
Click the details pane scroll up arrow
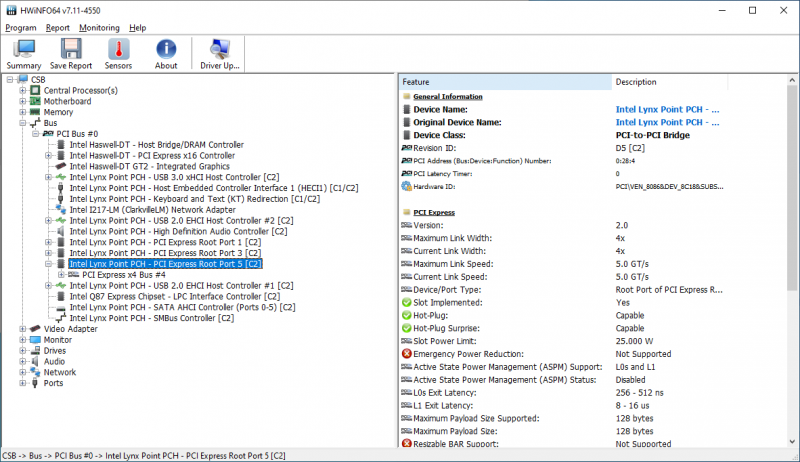(792, 80)
